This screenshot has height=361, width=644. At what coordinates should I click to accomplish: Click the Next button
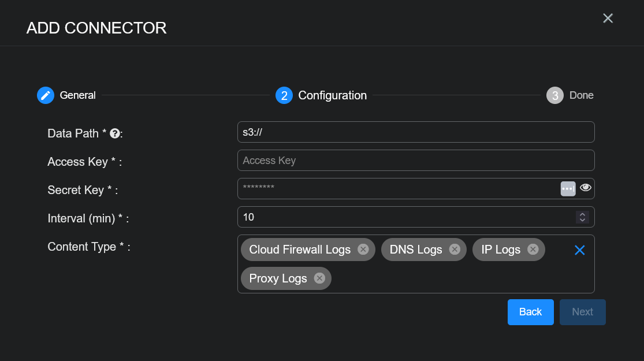pos(582,312)
